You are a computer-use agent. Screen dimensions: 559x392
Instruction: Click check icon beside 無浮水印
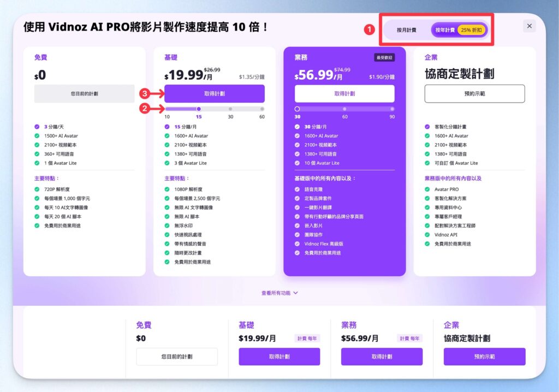167,225
